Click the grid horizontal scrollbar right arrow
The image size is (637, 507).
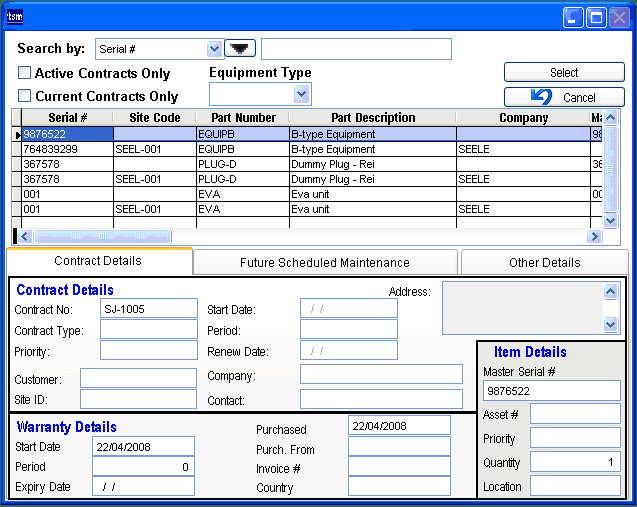[x=594, y=236]
